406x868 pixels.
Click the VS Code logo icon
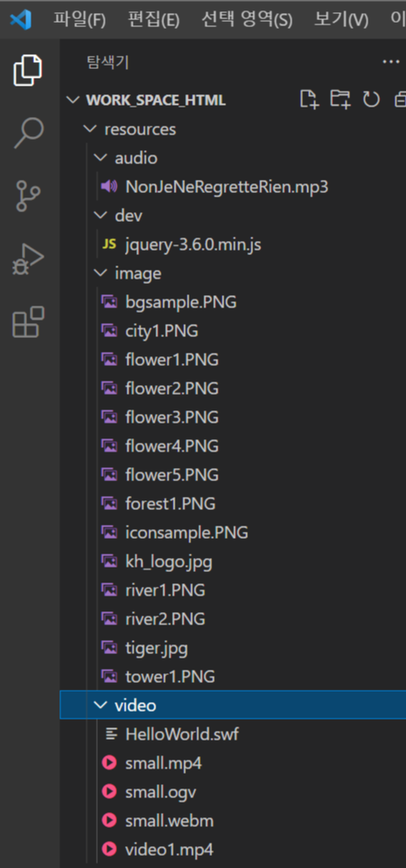coord(21,19)
